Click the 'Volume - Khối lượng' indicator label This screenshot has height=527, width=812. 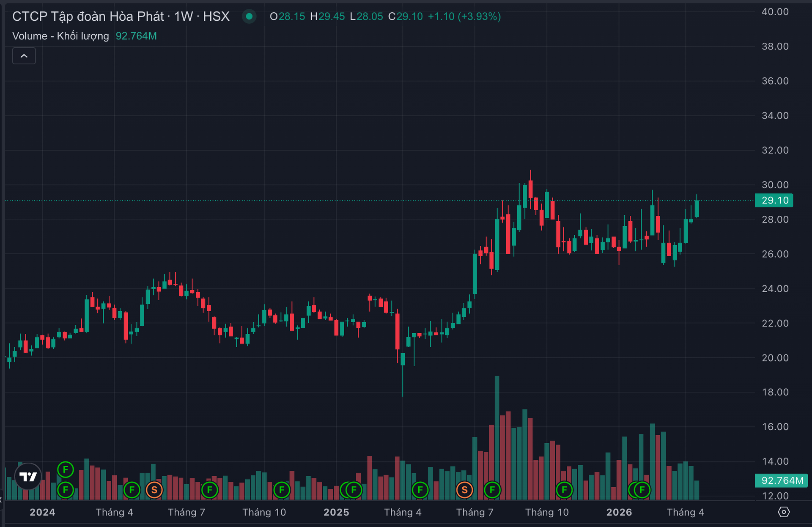(x=60, y=36)
